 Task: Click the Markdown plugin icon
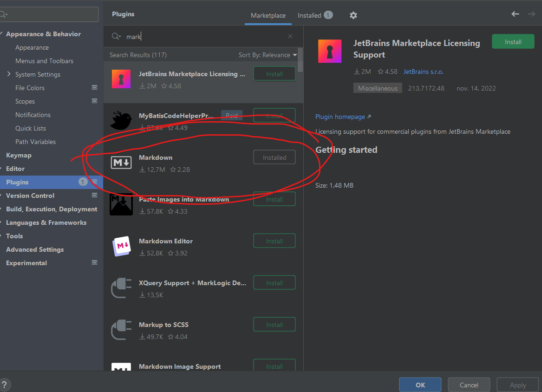pyautogui.click(x=121, y=163)
